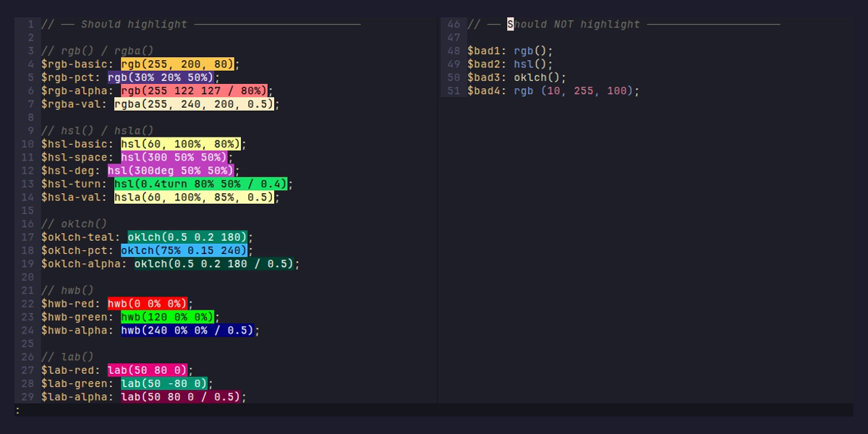Select the $hsl-deg variable name
The image size is (868, 434).
click(x=68, y=171)
